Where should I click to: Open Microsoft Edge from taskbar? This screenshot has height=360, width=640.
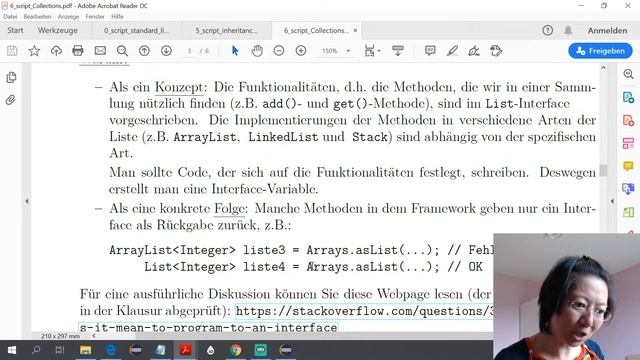pos(111,350)
